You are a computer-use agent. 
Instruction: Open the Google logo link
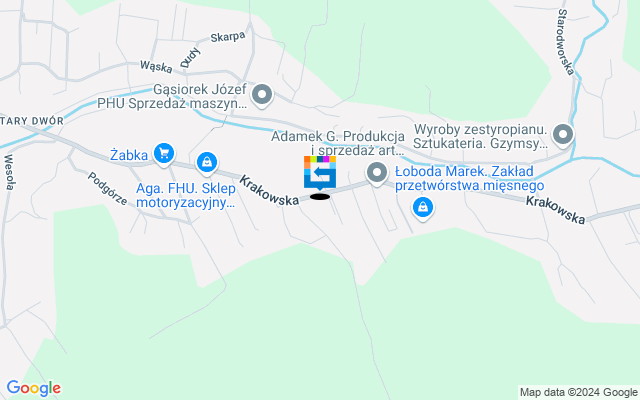point(33,388)
